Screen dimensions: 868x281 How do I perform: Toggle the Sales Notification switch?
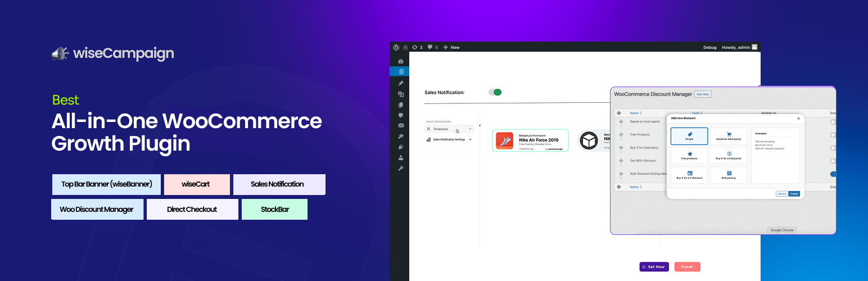(495, 92)
